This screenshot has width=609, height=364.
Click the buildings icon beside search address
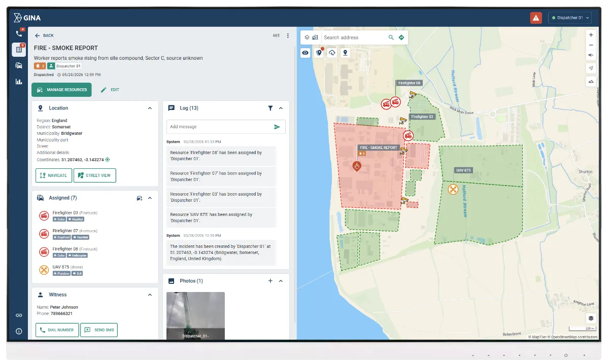(x=315, y=38)
